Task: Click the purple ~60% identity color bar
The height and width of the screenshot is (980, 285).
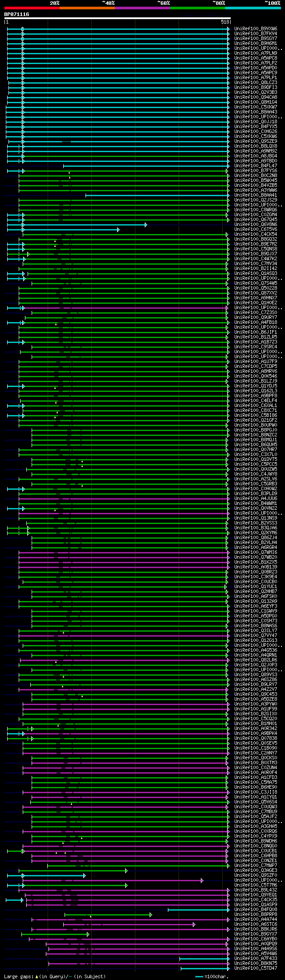Action: (142, 8)
